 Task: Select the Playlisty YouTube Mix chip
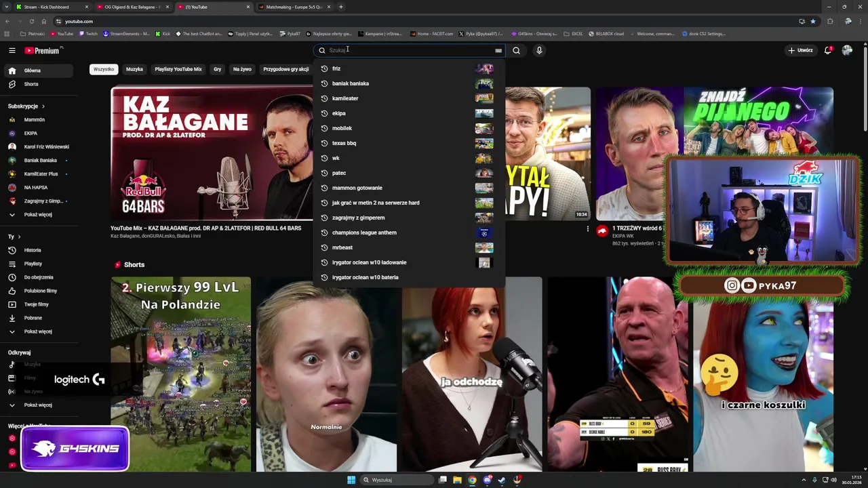[x=178, y=69]
